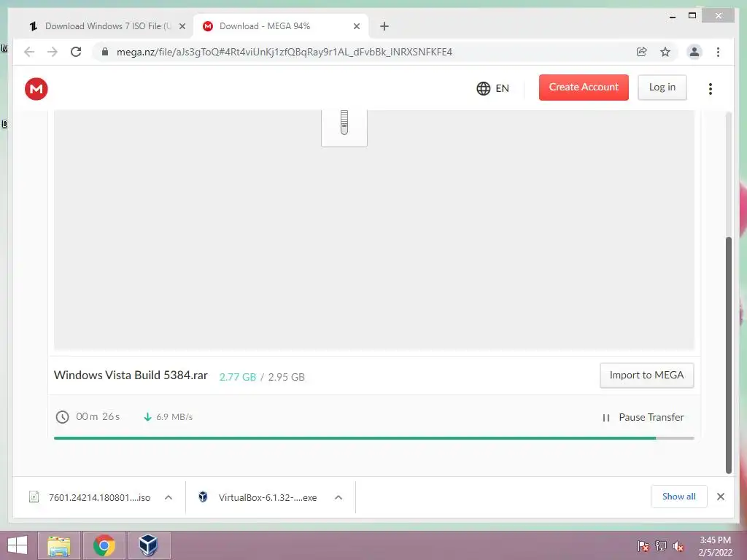Reload the current page
747x560 pixels.
click(x=76, y=52)
